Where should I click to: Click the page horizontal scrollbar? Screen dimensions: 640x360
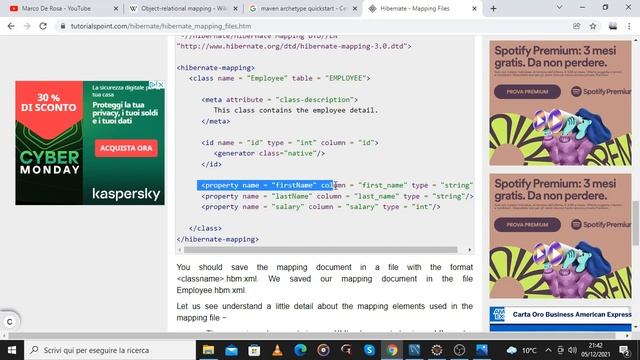[x=312, y=336]
